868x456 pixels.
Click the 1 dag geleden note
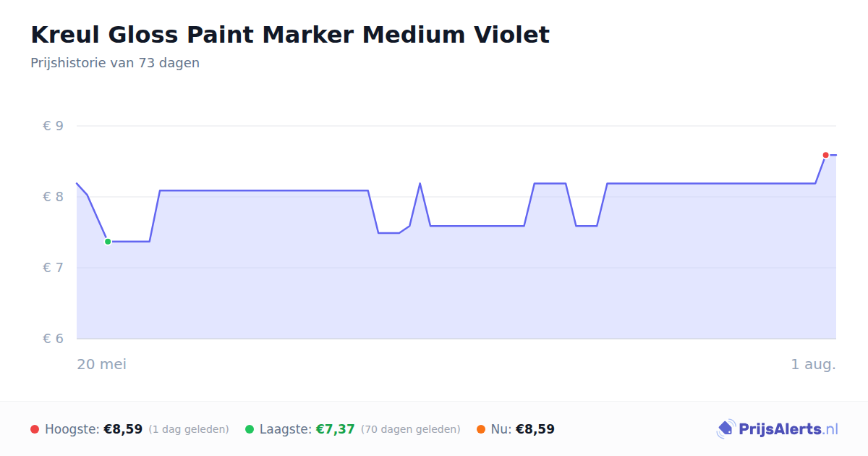[x=189, y=429]
